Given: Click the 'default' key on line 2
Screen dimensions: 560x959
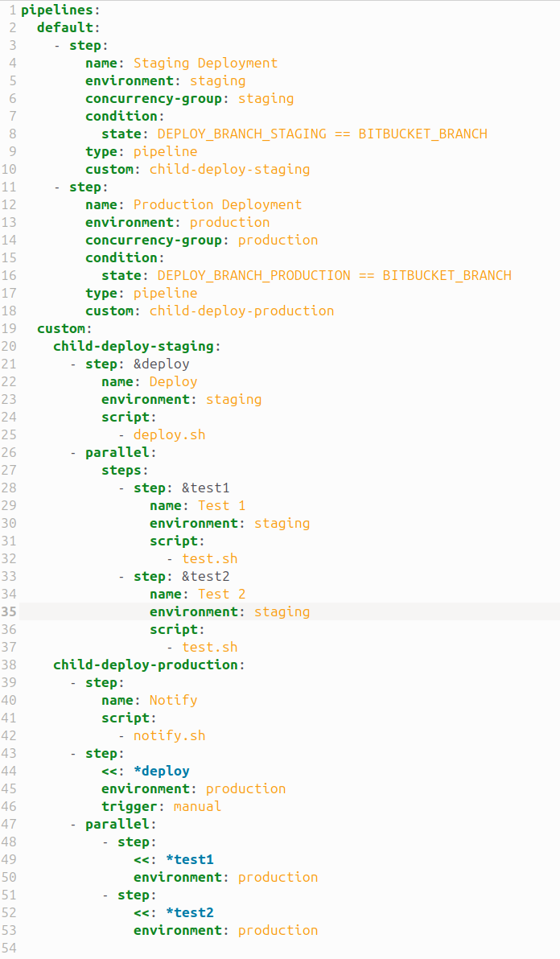Looking at the screenshot, I should [65, 28].
